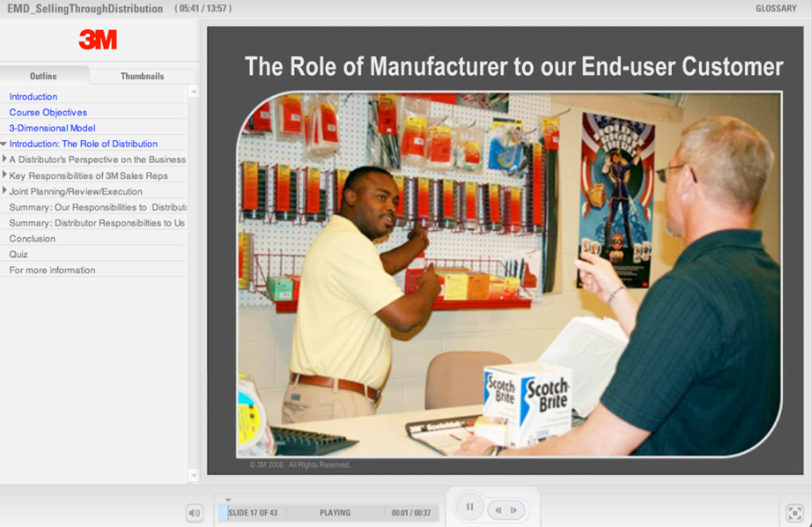Image resolution: width=812 pixels, height=527 pixels.
Task: Click the SLIDE 17 OF 43 indicator
Action: tap(253, 513)
